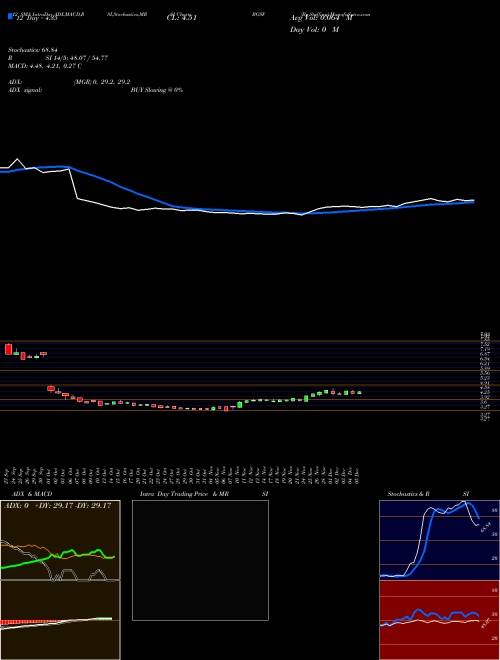Click the price axis scale labels
The height and width of the screenshot is (660, 500).
pyautogui.click(x=485, y=376)
